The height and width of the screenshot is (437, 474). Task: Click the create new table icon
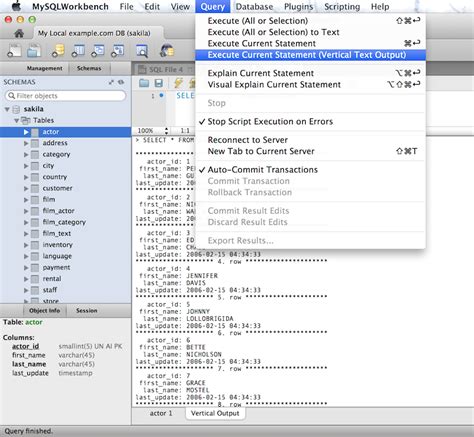point(78,51)
